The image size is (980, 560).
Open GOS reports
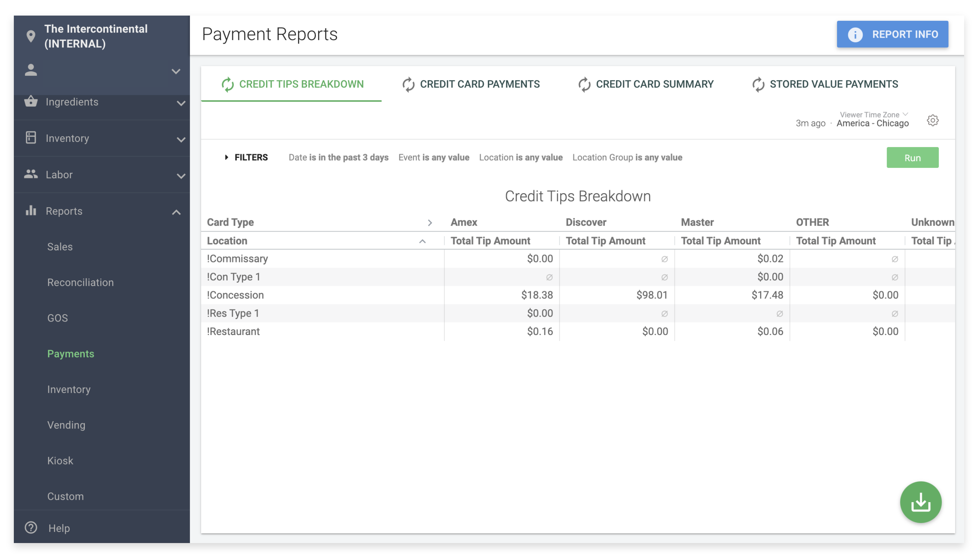[x=58, y=318]
